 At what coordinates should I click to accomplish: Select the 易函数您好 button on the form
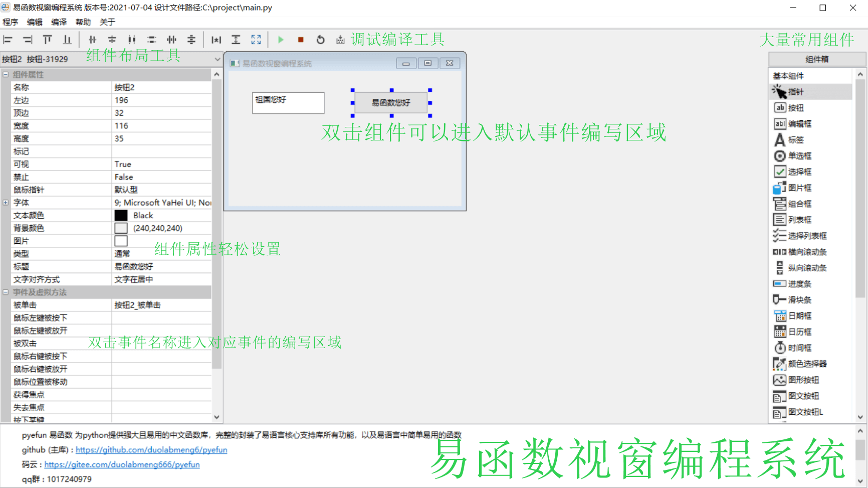point(391,103)
